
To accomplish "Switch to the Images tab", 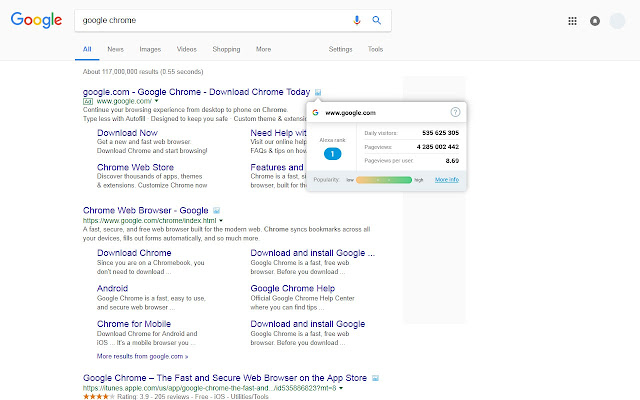I will [x=150, y=49].
